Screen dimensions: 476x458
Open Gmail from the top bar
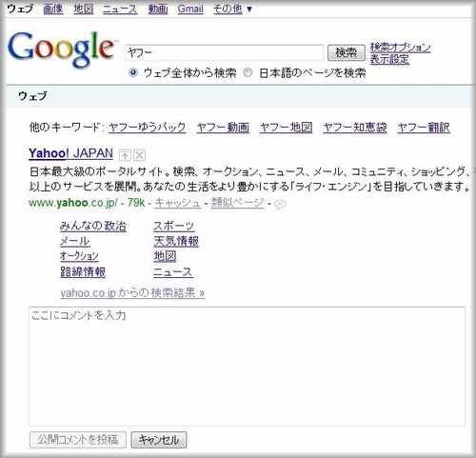point(190,9)
